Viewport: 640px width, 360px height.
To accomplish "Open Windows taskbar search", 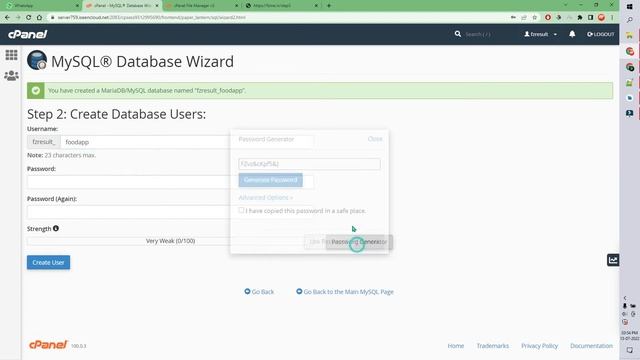I will tap(629, 20).
